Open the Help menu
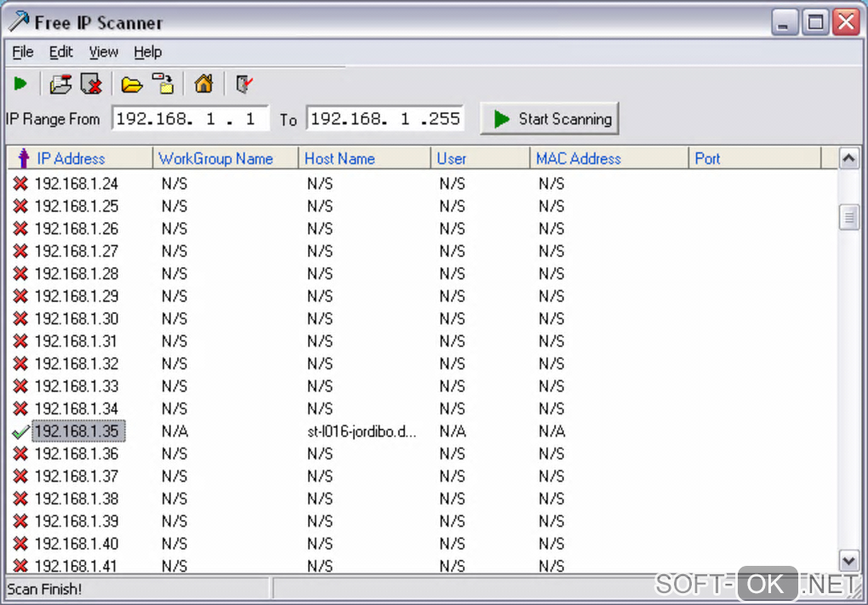Screen dimensions: 868x605 [148, 52]
